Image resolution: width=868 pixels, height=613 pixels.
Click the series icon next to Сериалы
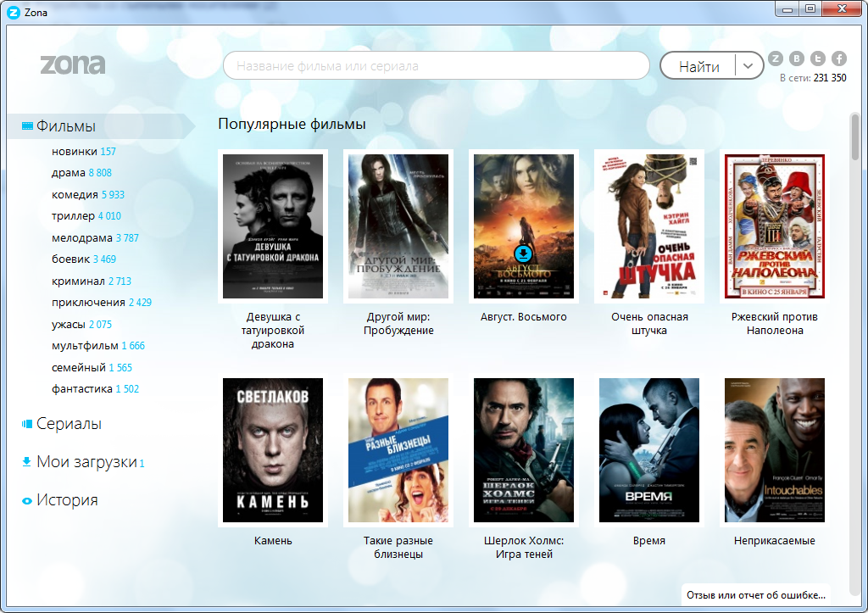(x=27, y=424)
